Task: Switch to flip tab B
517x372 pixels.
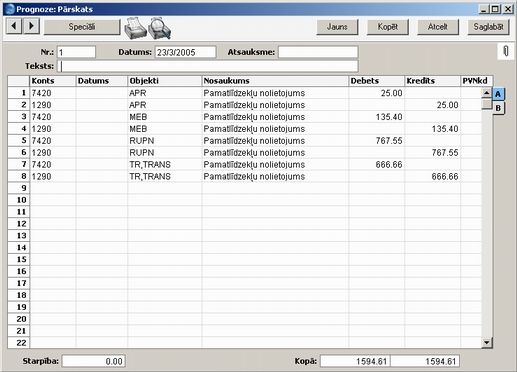Action: 498,108
